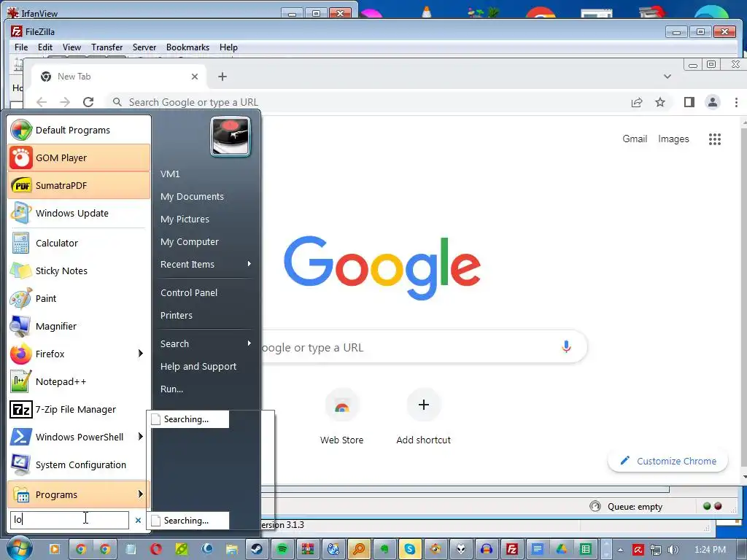The height and width of the screenshot is (560, 747).
Task: Open Google Images link
Action: [x=673, y=139]
